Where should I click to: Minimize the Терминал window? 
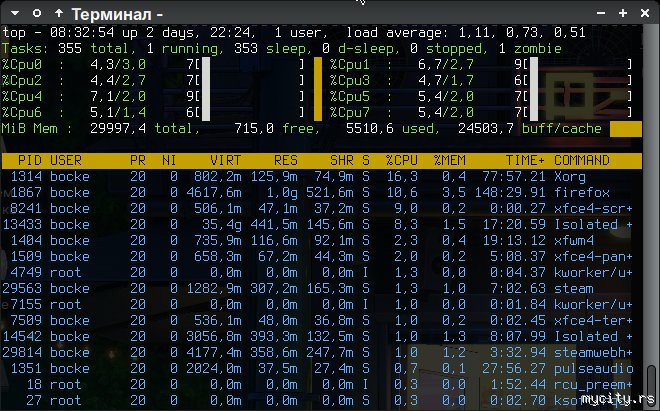(601, 13)
